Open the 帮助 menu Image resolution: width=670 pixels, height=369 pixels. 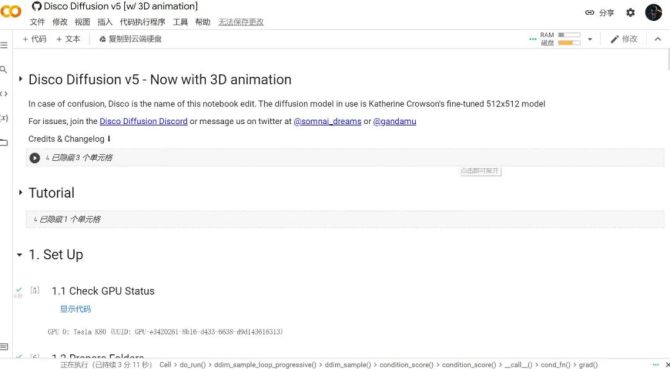203,22
